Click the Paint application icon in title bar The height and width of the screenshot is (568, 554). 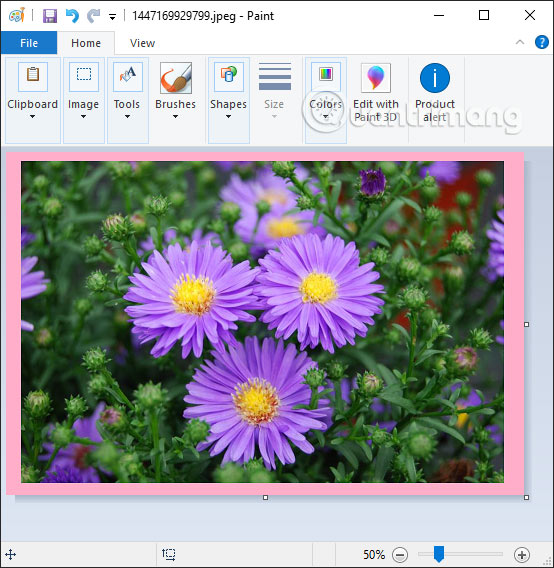click(17, 15)
